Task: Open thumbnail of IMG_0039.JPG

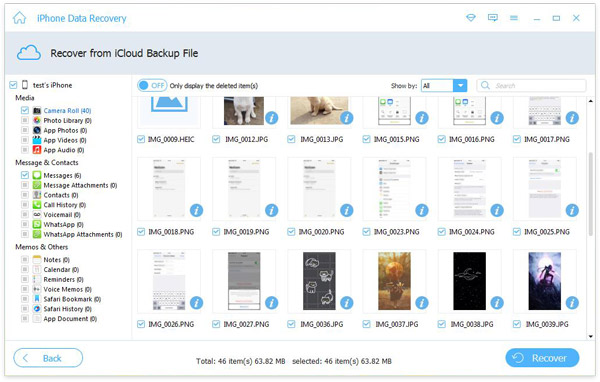Action: [545, 281]
